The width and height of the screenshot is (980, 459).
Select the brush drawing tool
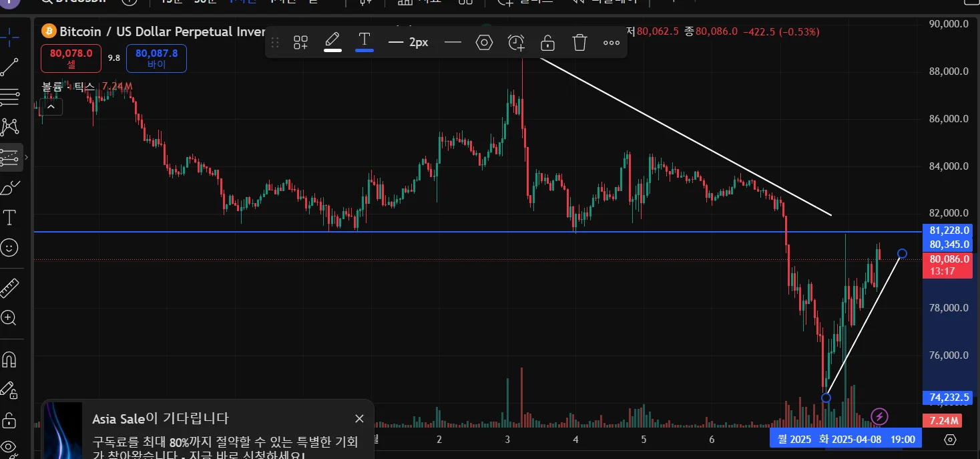9,188
